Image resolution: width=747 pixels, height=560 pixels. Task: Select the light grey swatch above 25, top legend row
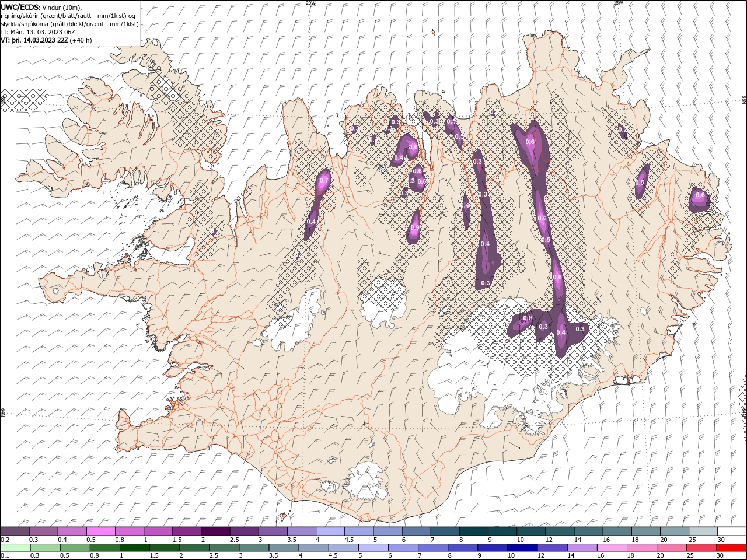(x=703, y=531)
